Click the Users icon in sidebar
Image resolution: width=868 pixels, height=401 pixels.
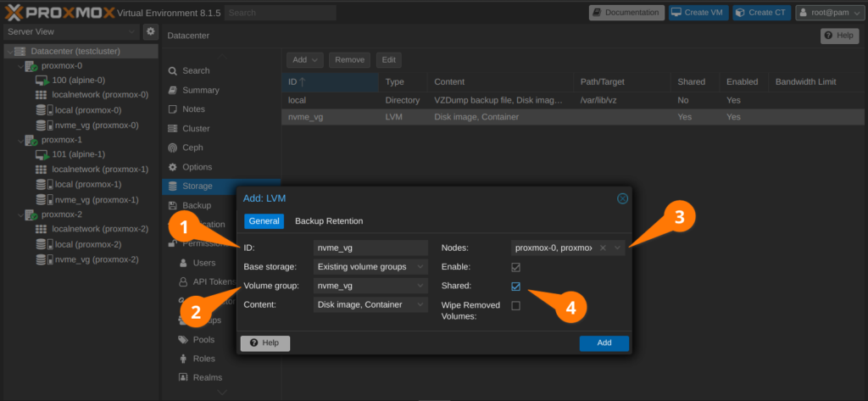click(183, 263)
